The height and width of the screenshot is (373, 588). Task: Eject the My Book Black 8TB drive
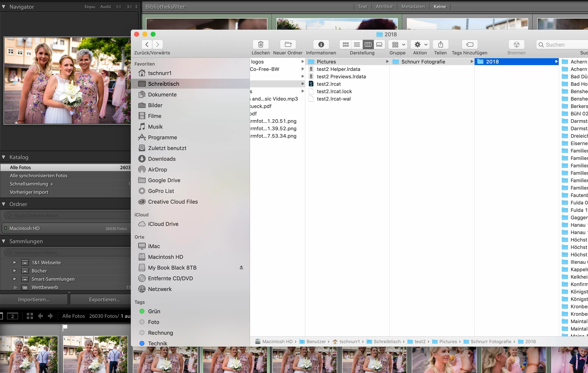coord(241,267)
